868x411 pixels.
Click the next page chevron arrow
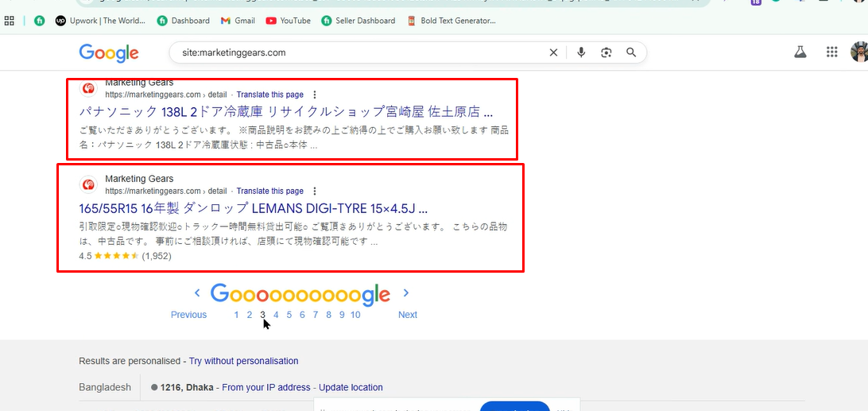[405, 293]
